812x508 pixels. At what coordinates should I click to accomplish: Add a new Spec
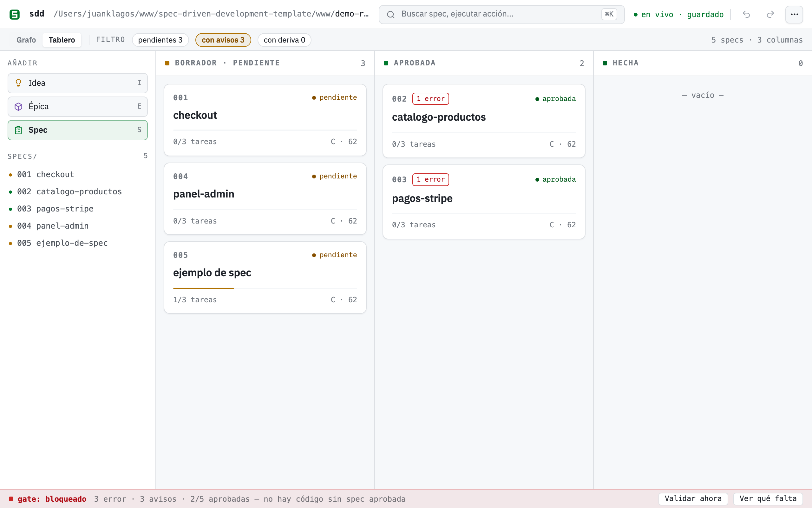(77, 130)
